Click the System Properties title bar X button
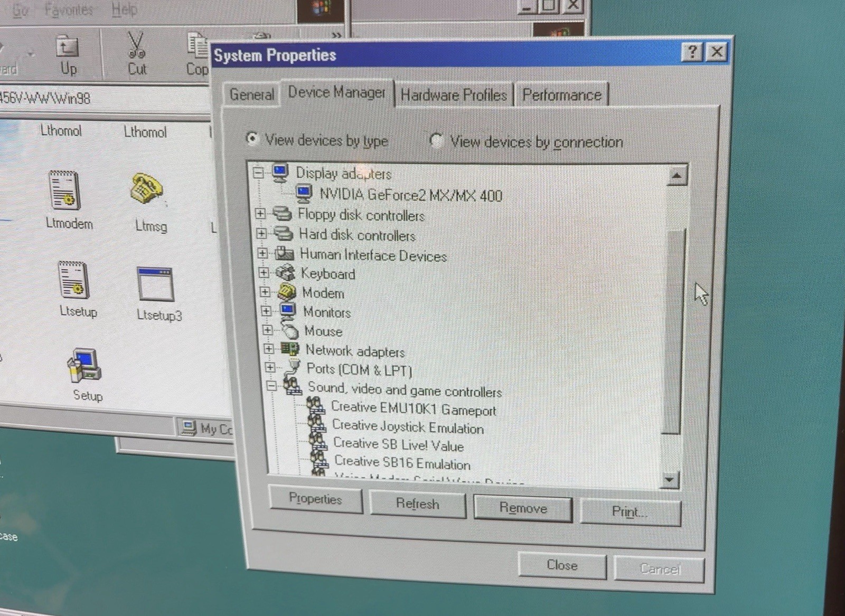 click(x=717, y=52)
